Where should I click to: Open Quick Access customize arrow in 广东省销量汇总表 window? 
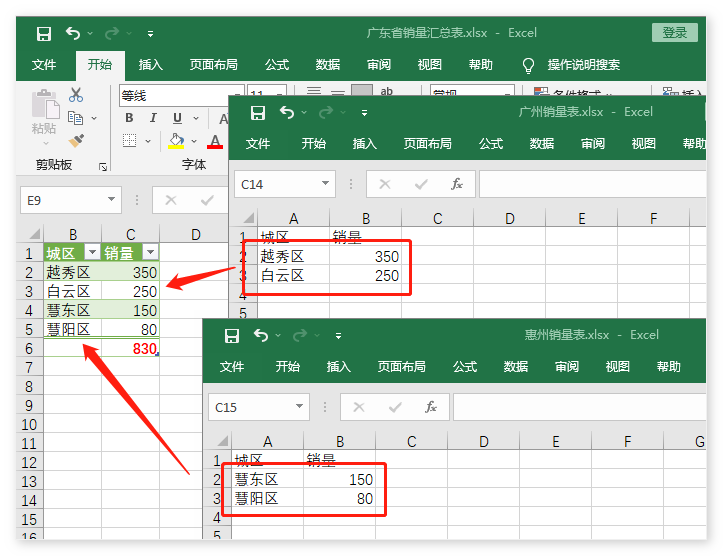pyautogui.click(x=150, y=34)
